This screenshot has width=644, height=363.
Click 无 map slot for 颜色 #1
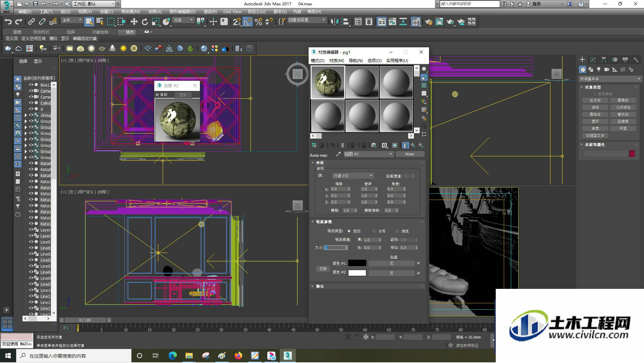click(x=391, y=263)
